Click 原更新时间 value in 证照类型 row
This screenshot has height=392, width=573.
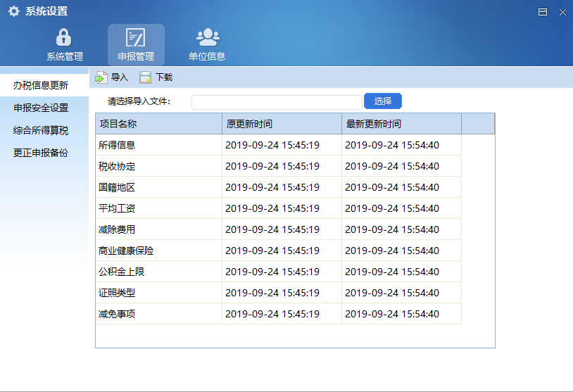tap(272, 293)
